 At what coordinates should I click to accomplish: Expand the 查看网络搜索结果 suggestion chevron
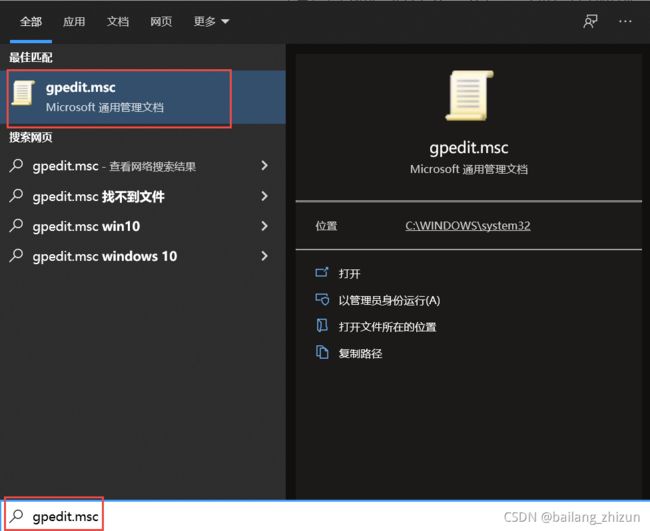264,166
